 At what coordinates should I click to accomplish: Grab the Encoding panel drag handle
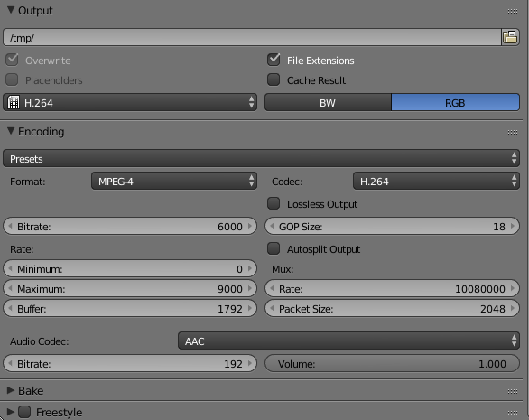pos(513,132)
